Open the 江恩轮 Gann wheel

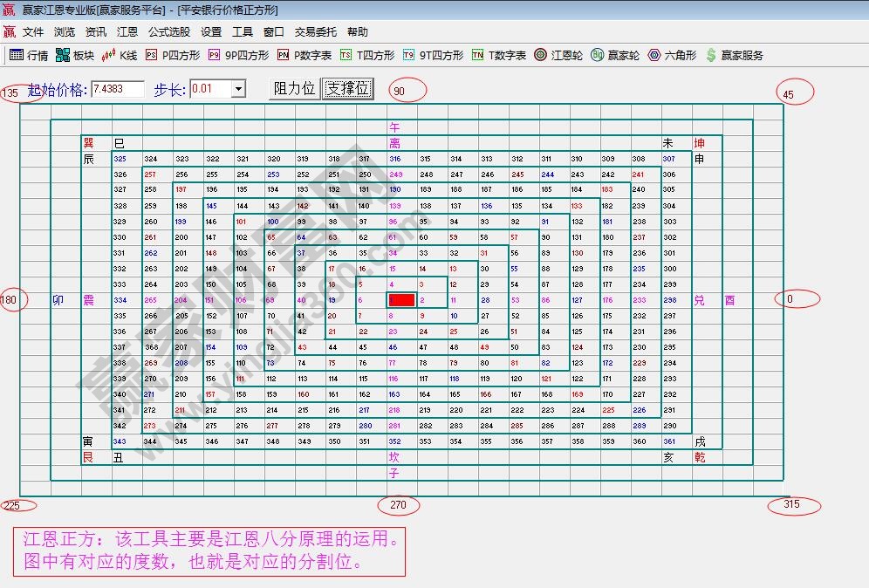(558, 55)
